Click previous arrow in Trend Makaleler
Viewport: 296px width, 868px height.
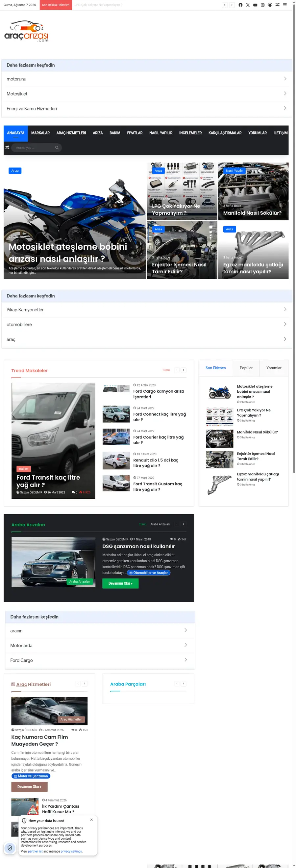tap(177, 370)
